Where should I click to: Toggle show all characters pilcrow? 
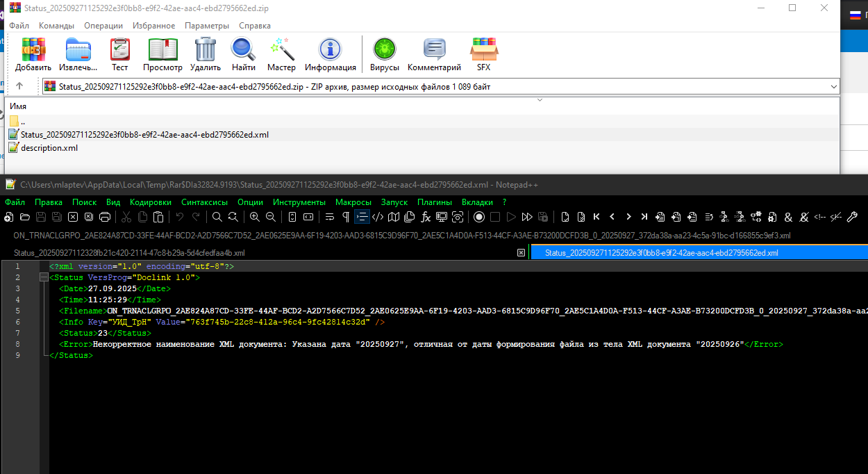[x=346, y=217]
